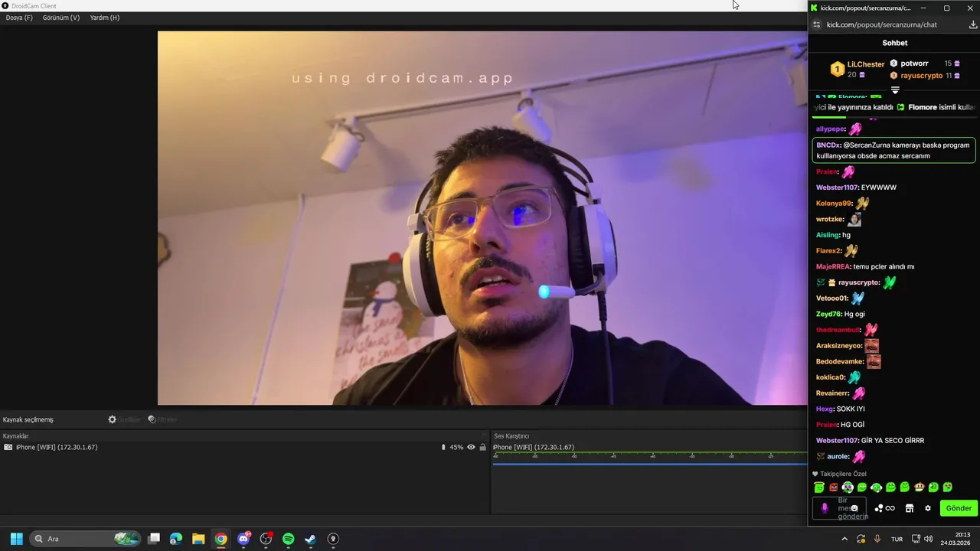Show hidden tray icons chevron

(844, 539)
